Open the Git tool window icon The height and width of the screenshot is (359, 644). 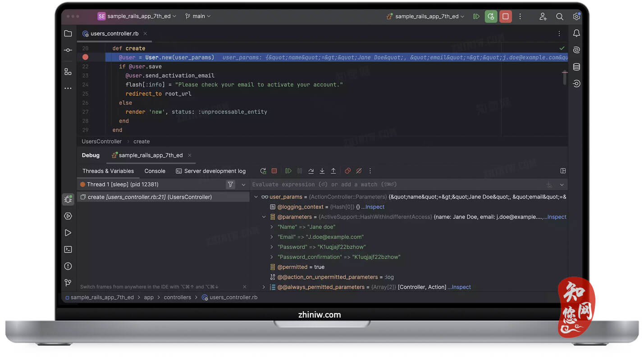point(68,283)
